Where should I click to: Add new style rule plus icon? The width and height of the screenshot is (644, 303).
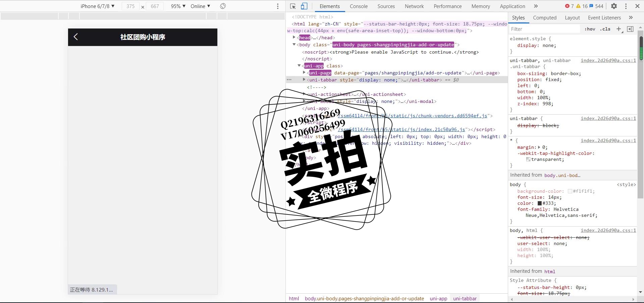tap(619, 29)
